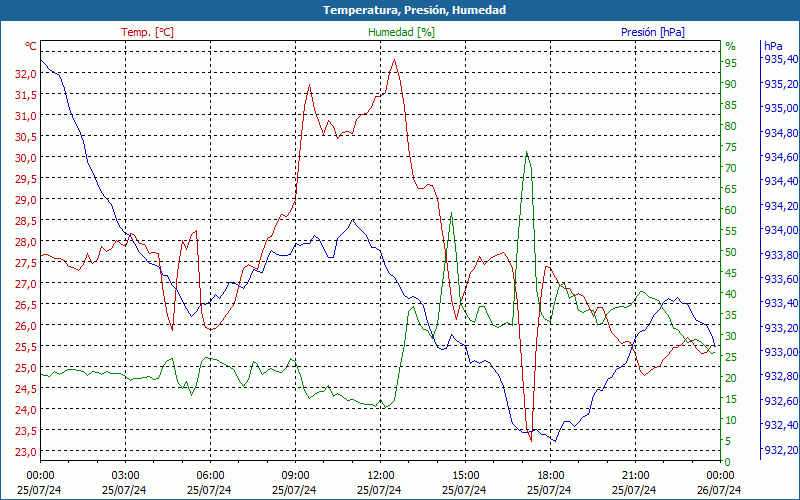Click the "31,5" temperature axis value
Viewport: 800px width, 500px height.
coord(26,95)
